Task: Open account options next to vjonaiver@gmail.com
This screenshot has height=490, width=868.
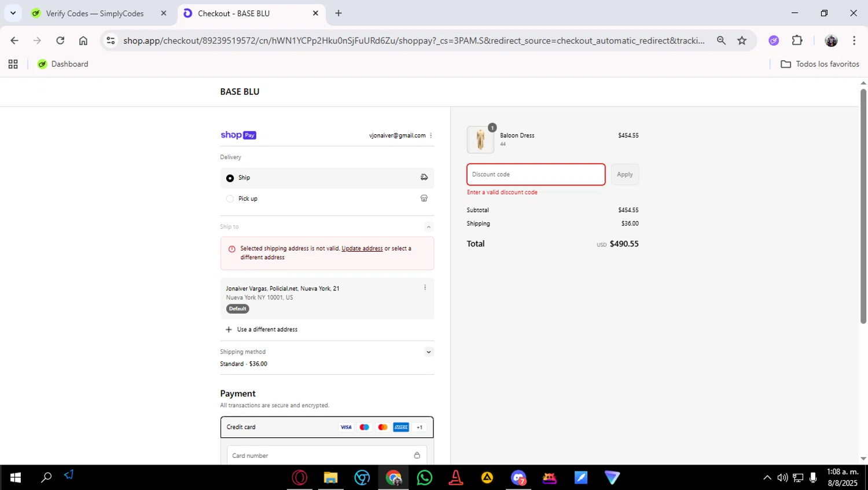Action: 431,135
